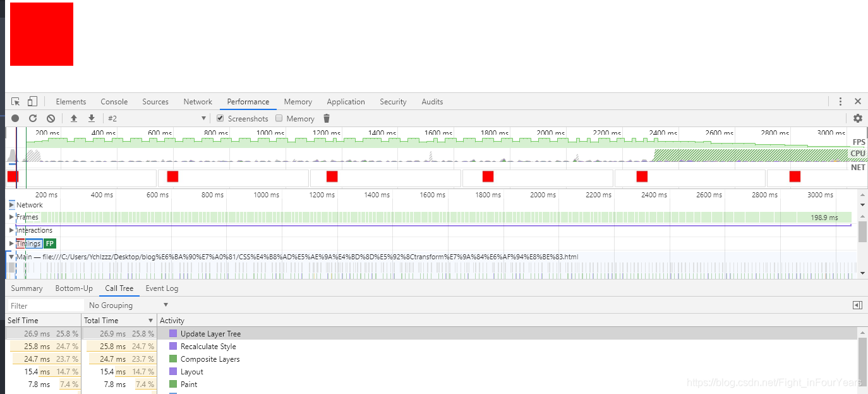868x394 pixels.
Task: Expand the Network track
Action: (x=11, y=205)
